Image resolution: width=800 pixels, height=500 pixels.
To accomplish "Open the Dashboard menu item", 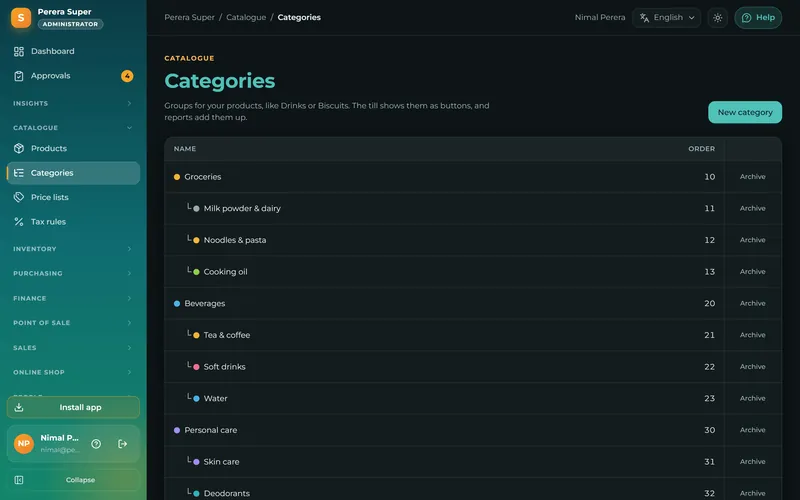I will pyautogui.click(x=73, y=52).
